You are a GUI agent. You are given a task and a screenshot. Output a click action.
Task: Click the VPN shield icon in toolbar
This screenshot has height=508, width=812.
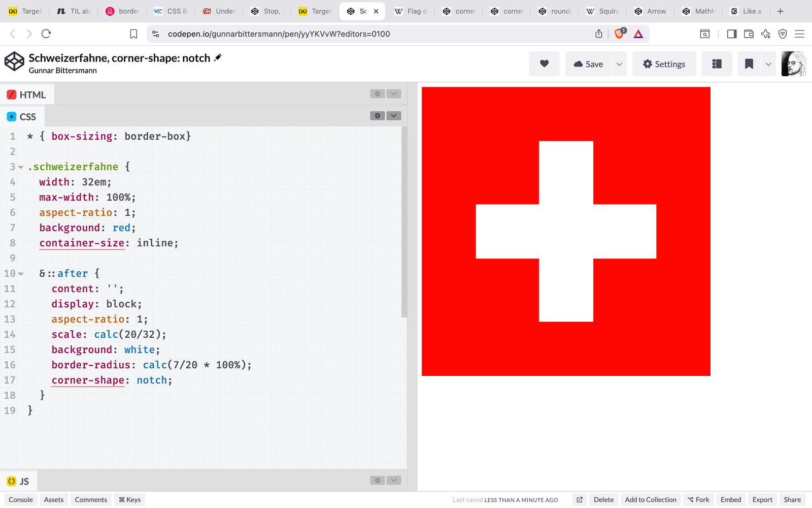tap(783, 34)
